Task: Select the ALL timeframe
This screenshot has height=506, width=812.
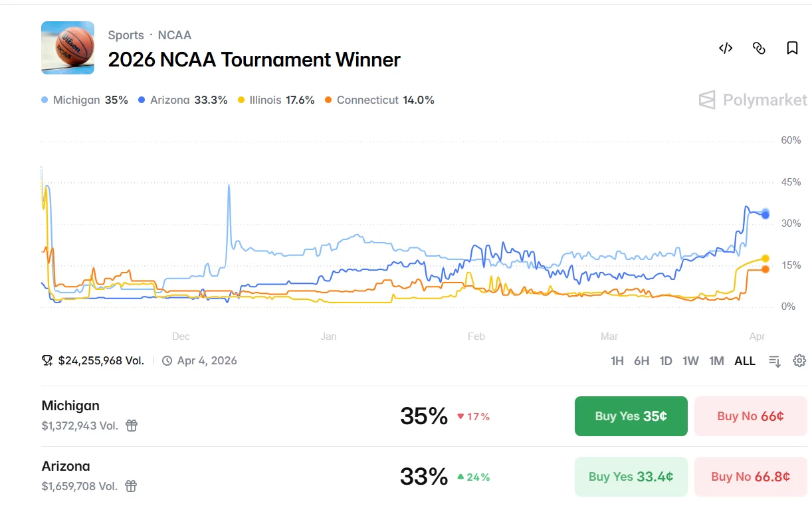Action: click(x=745, y=361)
